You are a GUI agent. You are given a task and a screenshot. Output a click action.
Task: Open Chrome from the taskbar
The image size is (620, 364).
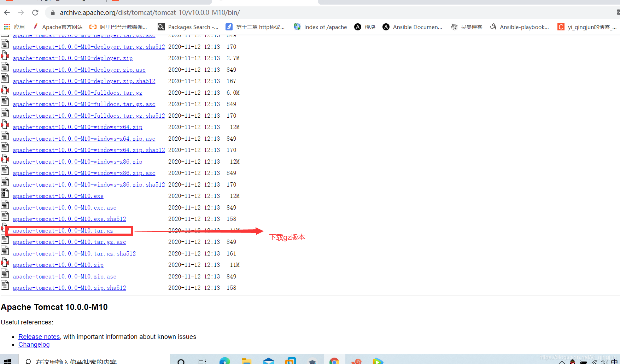point(334,360)
